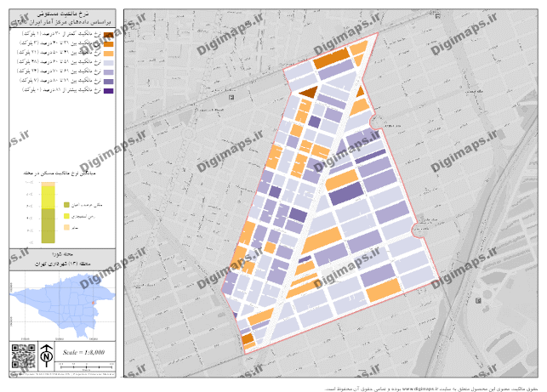The image size is (547, 392).
Task: Click the large dark purple block in the map center
Action: (x=345, y=193)
